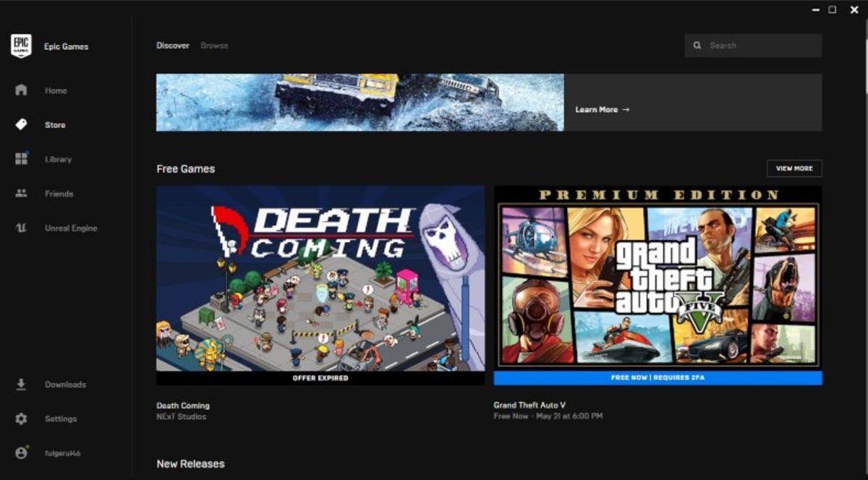The height and width of the screenshot is (480, 868).
Task: Open the Library grid icon
Action: tap(21, 159)
